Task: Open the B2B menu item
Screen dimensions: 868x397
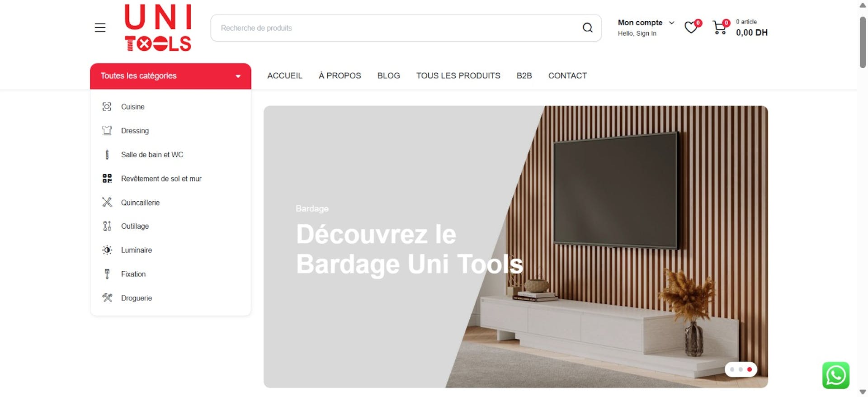Action: click(x=524, y=76)
